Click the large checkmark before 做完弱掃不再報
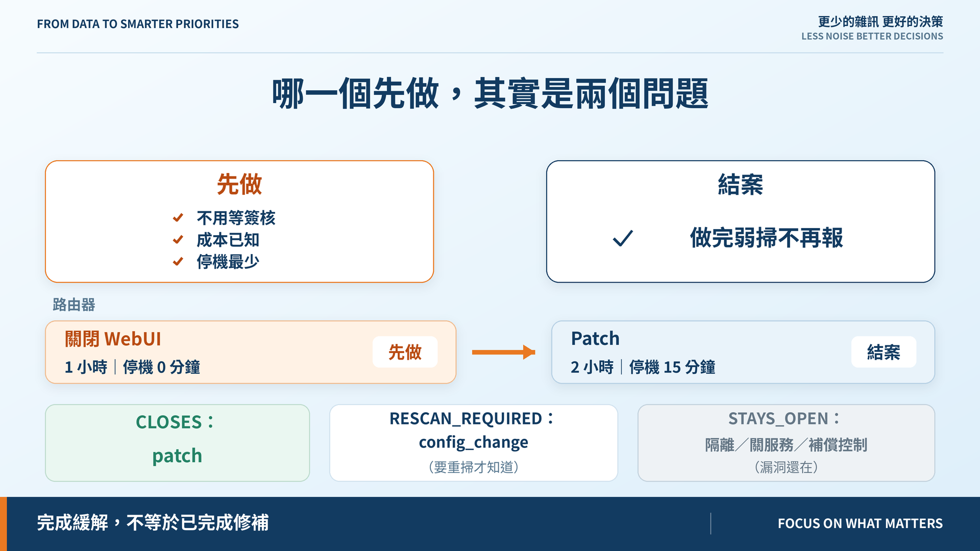Viewport: 980px width, 551px height. 623,238
